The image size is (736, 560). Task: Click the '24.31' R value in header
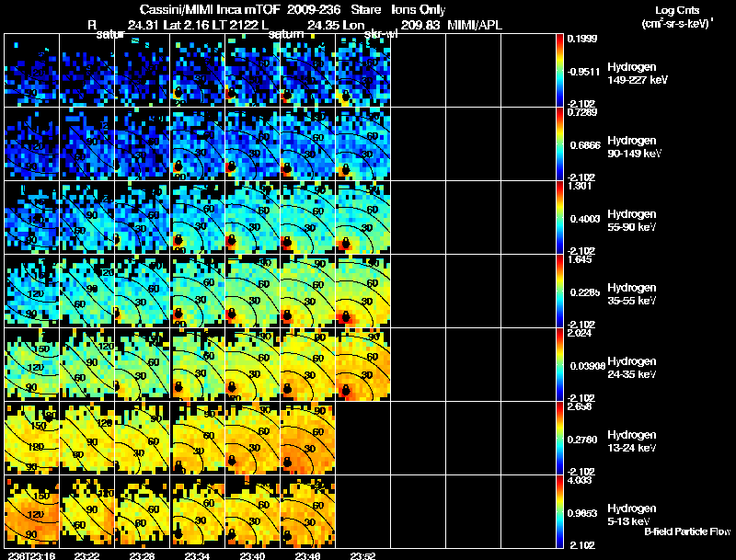[x=143, y=26]
